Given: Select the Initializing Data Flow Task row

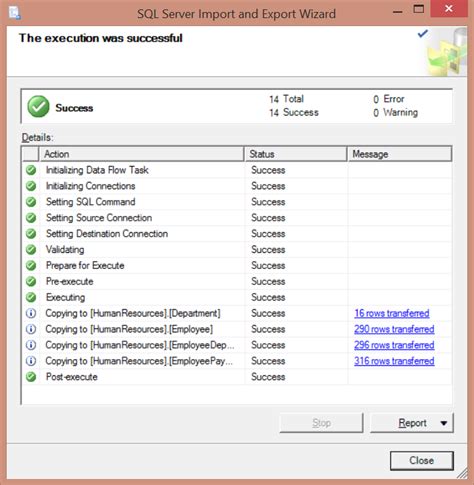Looking at the screenshot, I should [x=237, y=170].
